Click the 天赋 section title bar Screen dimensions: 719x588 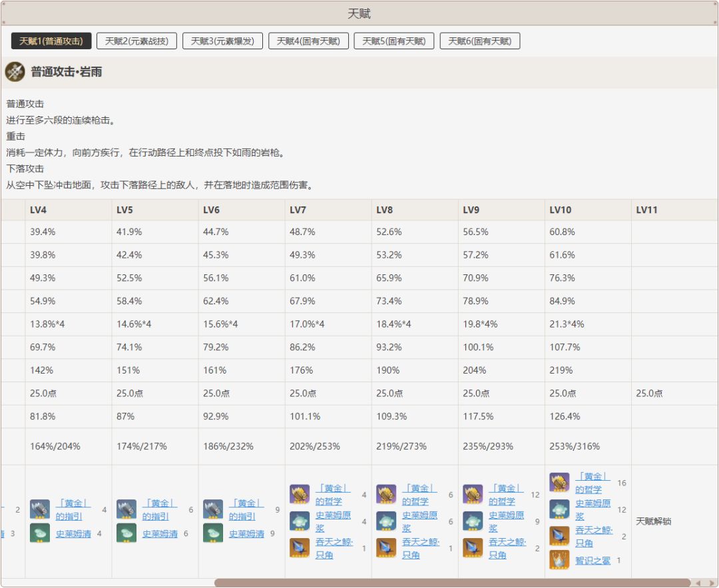pos(359,13)
